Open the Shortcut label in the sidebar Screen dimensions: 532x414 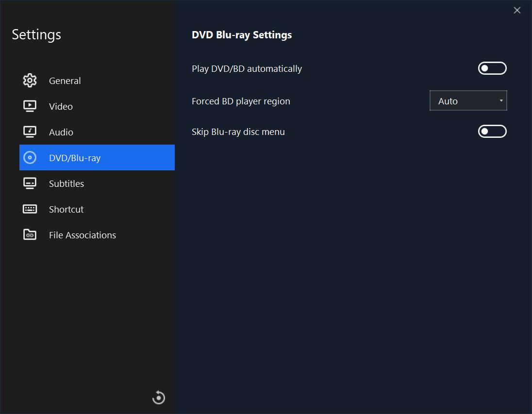click(66, 210)
